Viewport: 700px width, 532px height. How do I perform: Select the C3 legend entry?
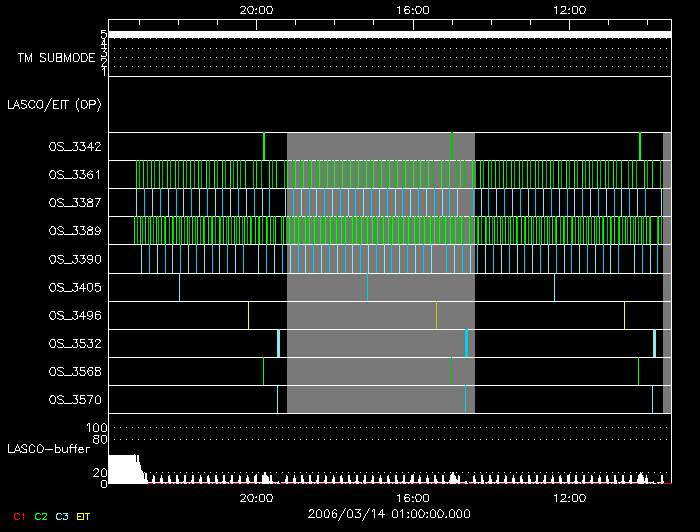tap(63, 516)
